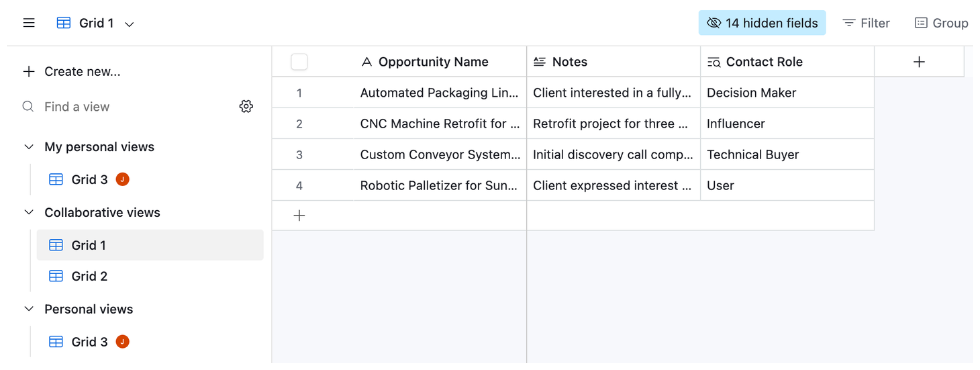This screenshot has height=370, width=980.
Task: Open the hamburger menu icon
Action: click(x=29, y=23)
